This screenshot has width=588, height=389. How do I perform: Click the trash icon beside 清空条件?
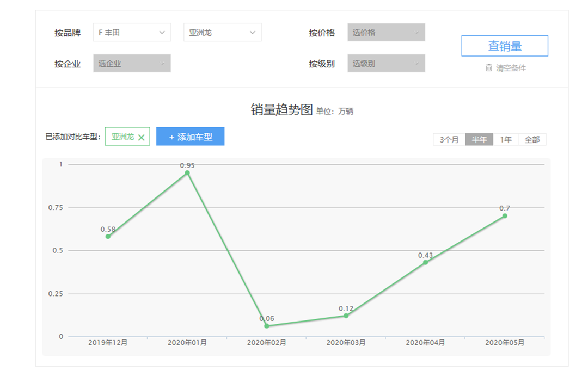(489, 68)
